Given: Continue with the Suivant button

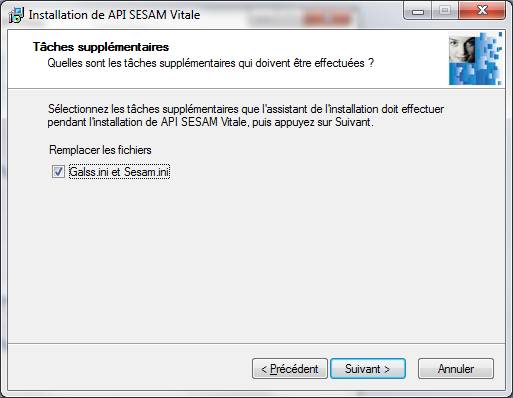Looking at the screenshot, I should point(368,369).
